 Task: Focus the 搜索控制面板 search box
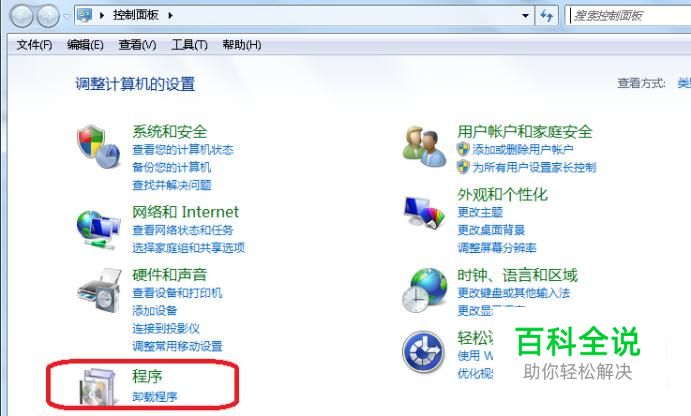(629, 16)
